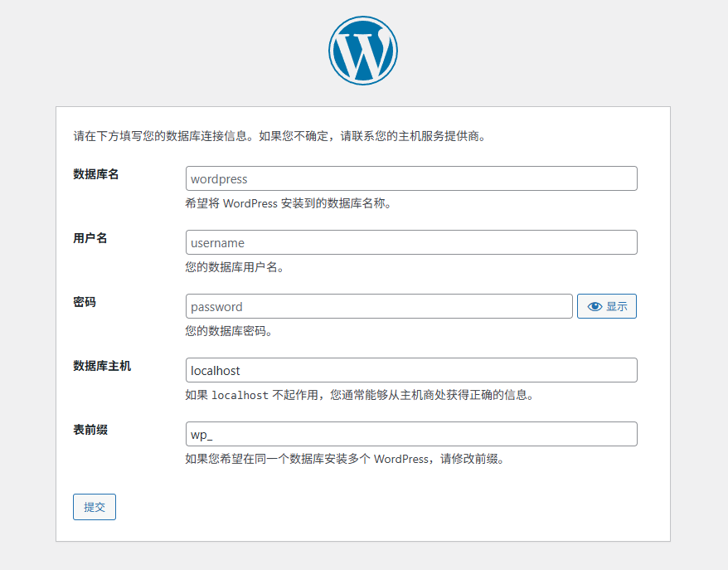Click the 表前缀 label
Viewport: 728px width, 570px height.
coord(90,430)
